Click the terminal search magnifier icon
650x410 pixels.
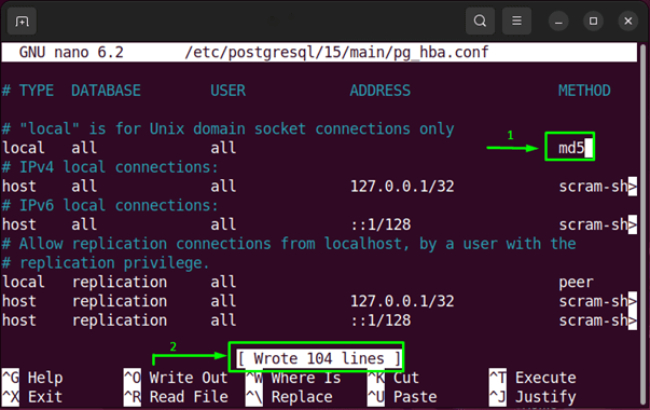click(x=480, y=21)
